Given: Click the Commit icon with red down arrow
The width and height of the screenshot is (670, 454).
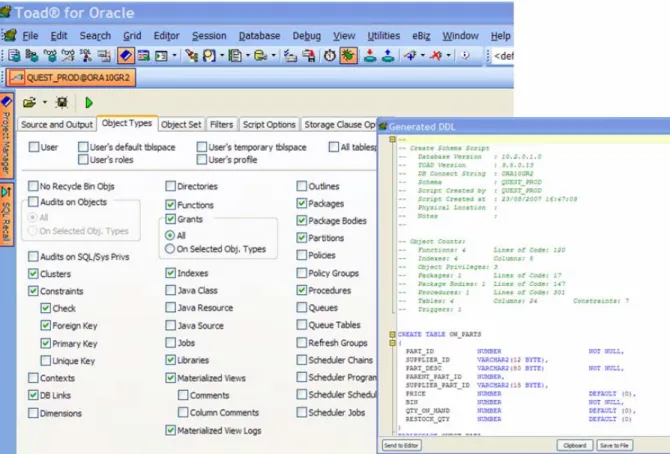Looking at the screenshot, I should (x=370, y=56).
